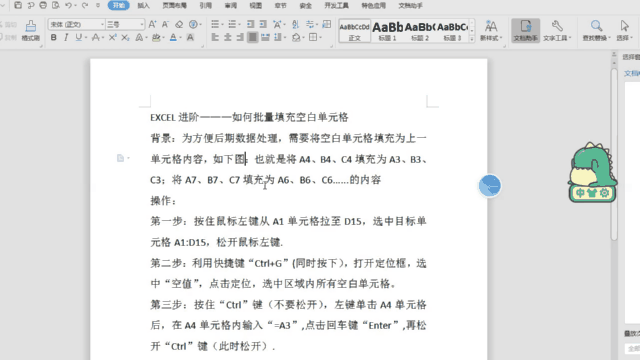Apply the Heading 1 (标题 1) style
Screen dimensions: 640x360
387,30
